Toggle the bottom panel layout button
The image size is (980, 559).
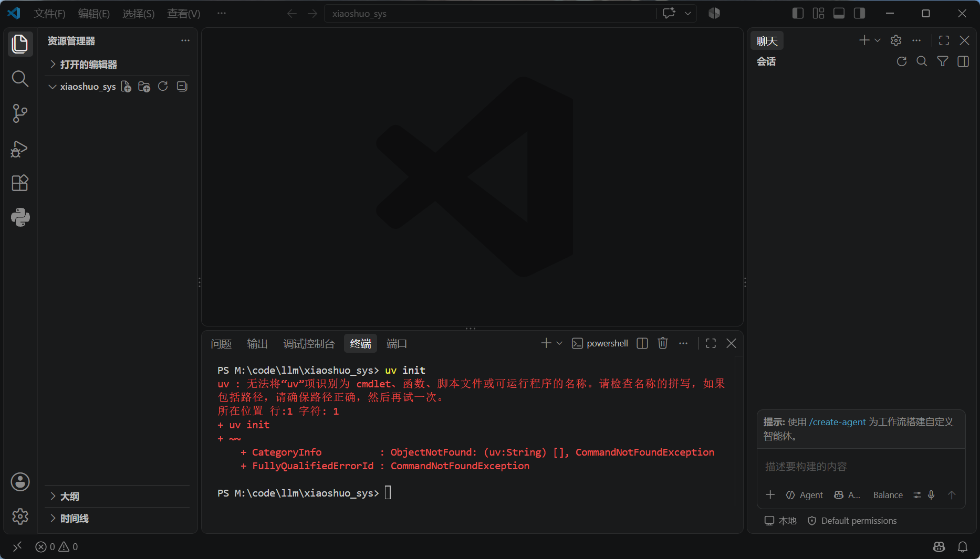pos(839,13)
